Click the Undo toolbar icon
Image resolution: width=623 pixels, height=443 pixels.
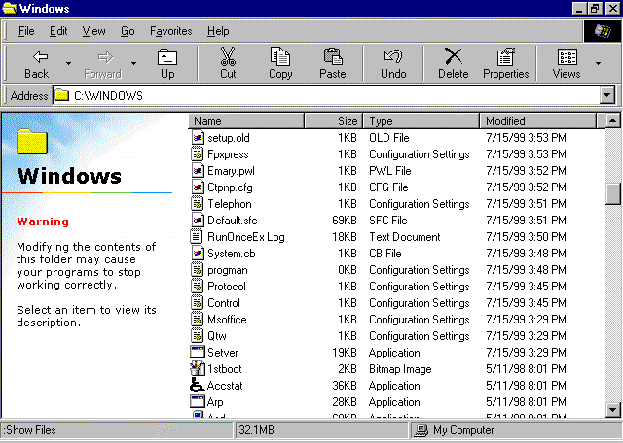(x=394, y=58)
